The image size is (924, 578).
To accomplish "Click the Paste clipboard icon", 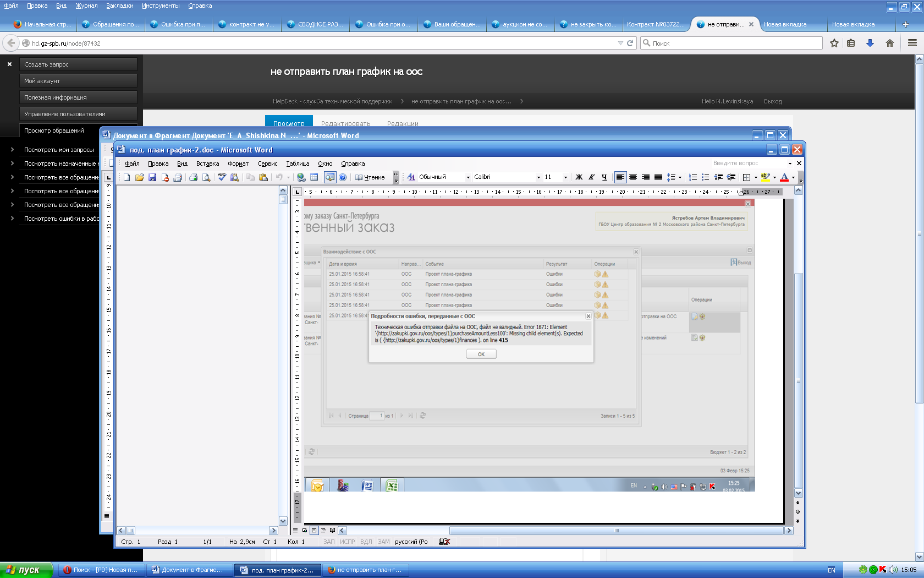I will pos(263,177).
